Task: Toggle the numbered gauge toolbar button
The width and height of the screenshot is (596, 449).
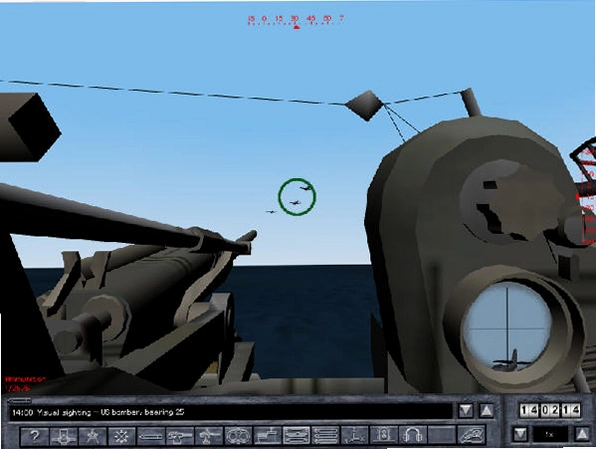Action: click(384, 436)
